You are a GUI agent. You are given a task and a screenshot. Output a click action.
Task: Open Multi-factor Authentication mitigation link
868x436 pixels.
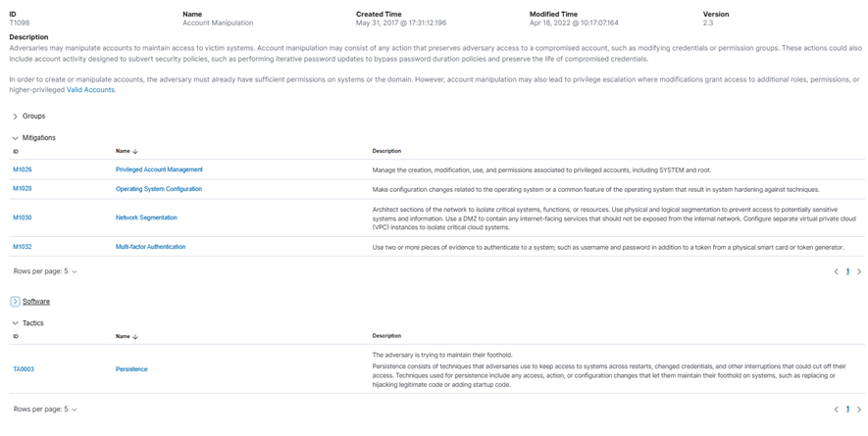pos(150,247)
